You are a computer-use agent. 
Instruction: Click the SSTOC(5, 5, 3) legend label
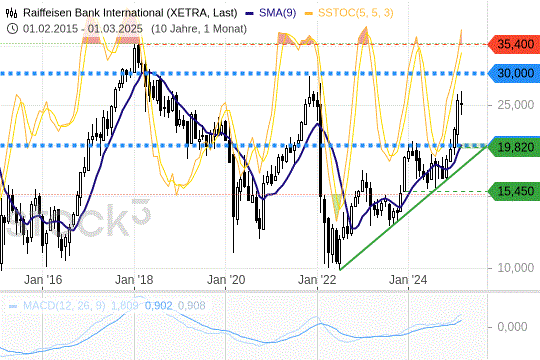(x=356, y=13)
